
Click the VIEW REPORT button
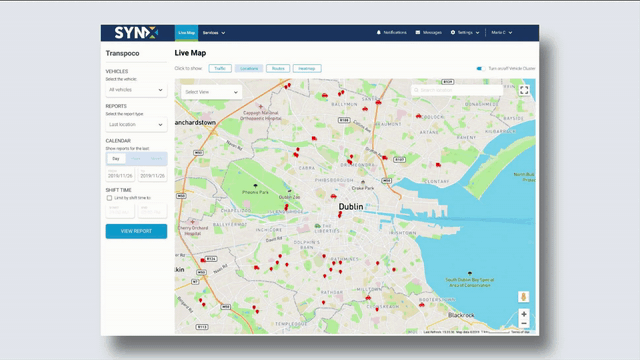click(136, 231)
